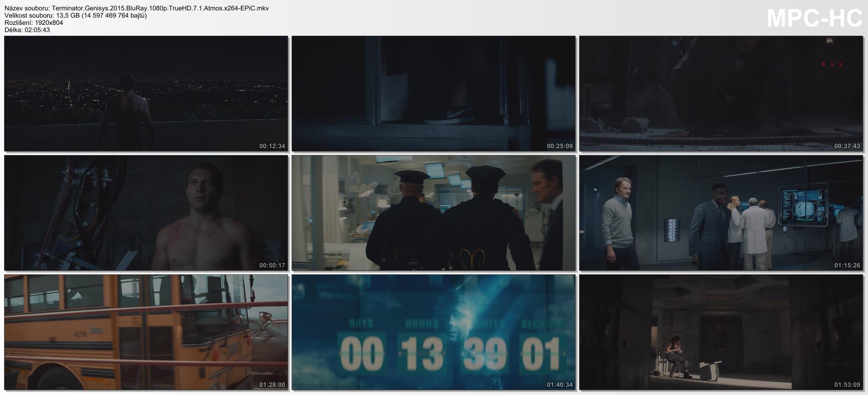Click the 01:53:09 timestamp label
868x395 pixels.
click(847, 385)
